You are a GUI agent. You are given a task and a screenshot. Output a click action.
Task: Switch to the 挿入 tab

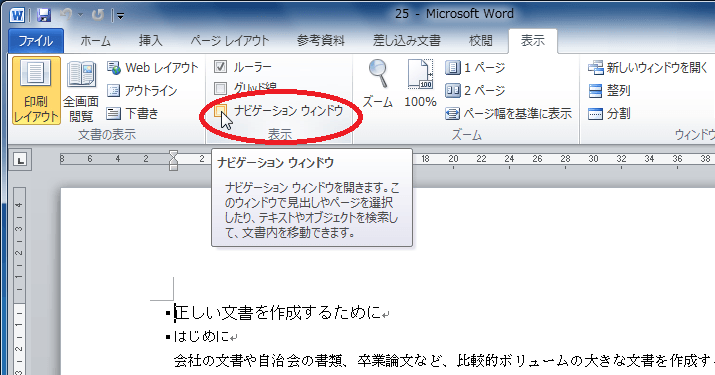pos(150,41)
